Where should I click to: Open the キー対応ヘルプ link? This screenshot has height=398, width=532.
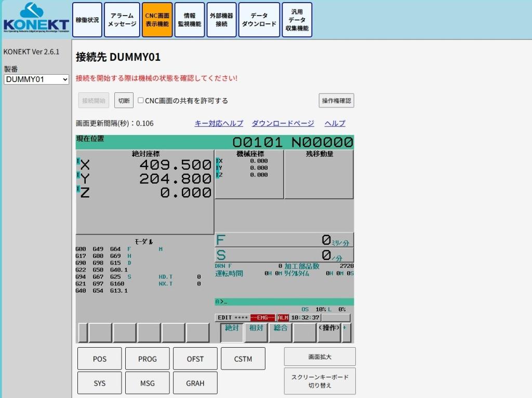219,123
